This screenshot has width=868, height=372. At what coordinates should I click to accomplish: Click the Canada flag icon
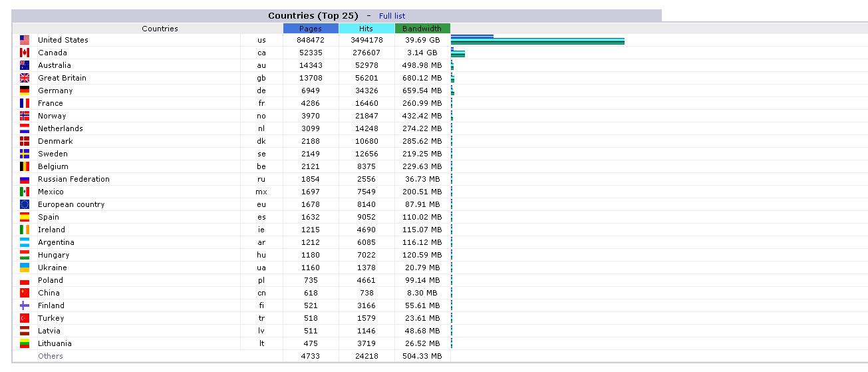pyautogui.click(x=25, y=53)
